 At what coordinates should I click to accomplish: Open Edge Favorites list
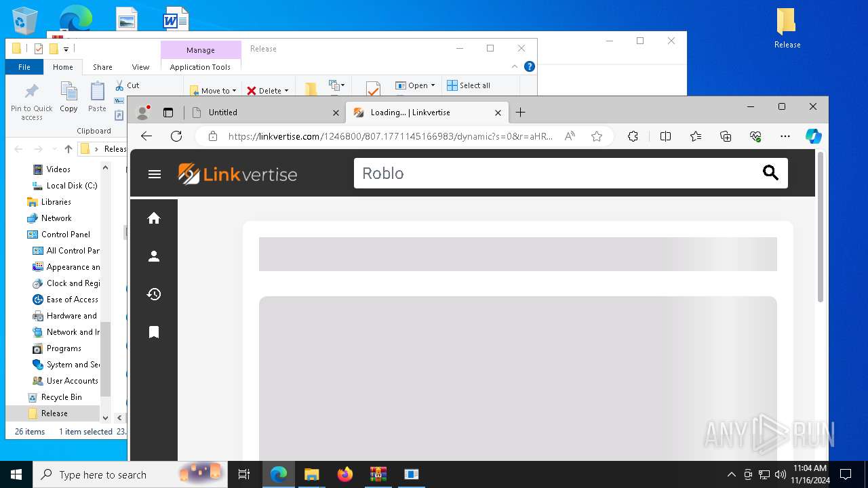click(696, 136)
